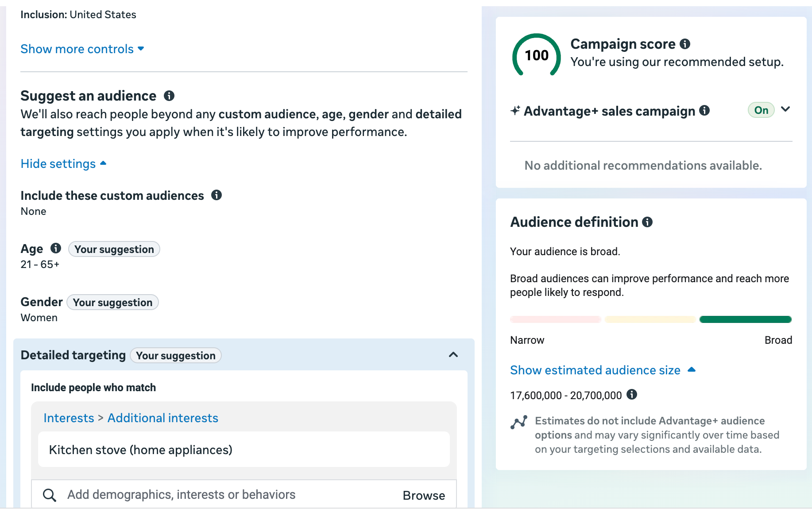Collapse the Detailed targeting section chevron

453,355
